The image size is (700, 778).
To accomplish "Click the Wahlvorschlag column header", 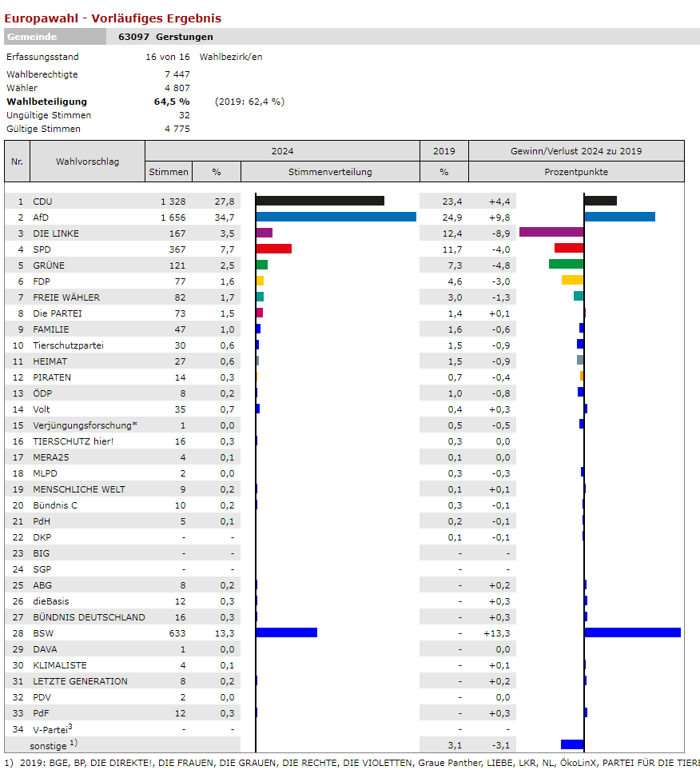I will pos(87,162).
